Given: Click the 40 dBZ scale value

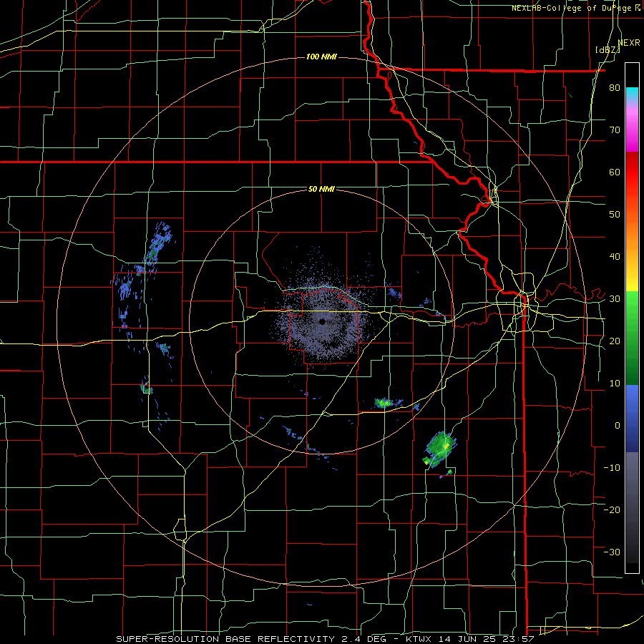Looking at the screenshot, I should pos(615,257).
